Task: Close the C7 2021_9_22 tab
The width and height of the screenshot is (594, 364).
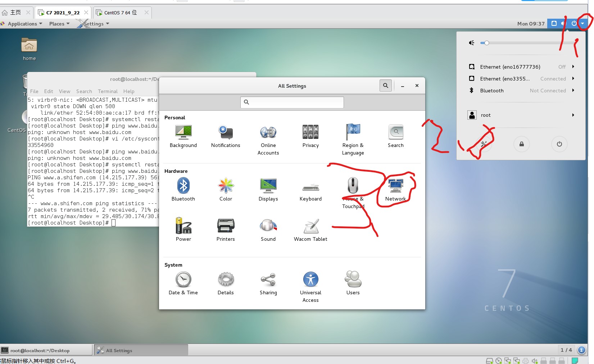Action: click(86, 13)
